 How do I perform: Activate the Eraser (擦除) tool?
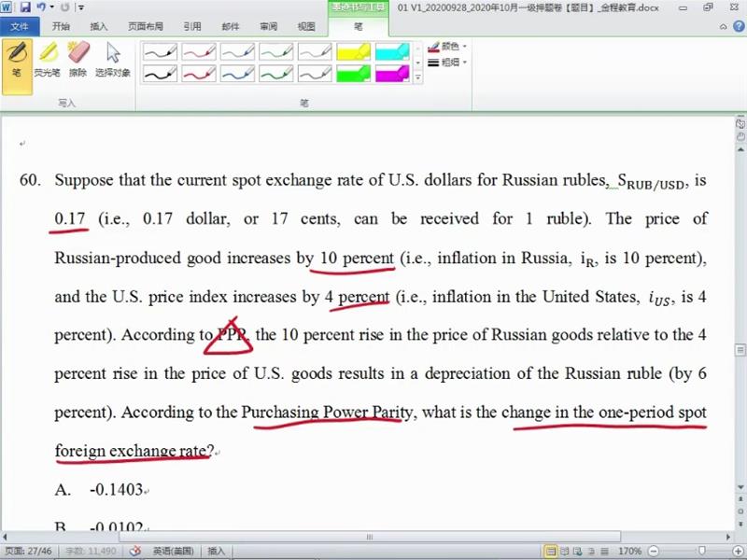(78, 59)
